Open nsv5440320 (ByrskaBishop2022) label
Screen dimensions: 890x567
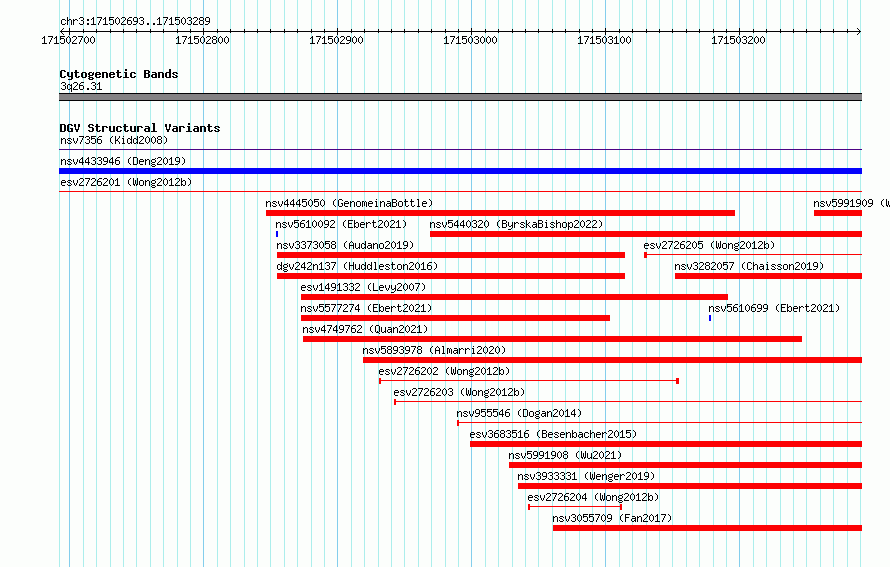516,224
